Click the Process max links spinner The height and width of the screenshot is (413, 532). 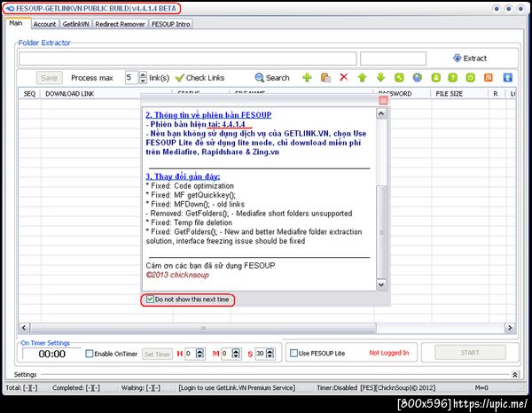[x=143, y=78]
